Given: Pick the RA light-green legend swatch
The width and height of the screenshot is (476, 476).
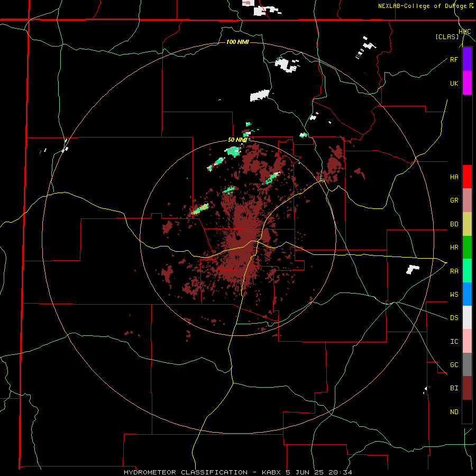Looking at the screenshot, I should coord(467,270).
